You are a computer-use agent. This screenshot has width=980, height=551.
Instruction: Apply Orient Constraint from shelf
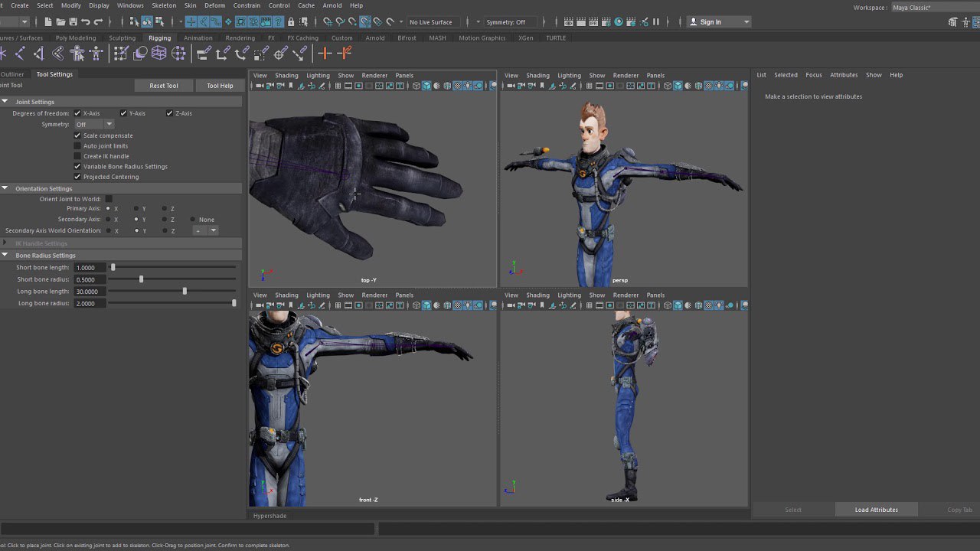click(x=242, y=53)
